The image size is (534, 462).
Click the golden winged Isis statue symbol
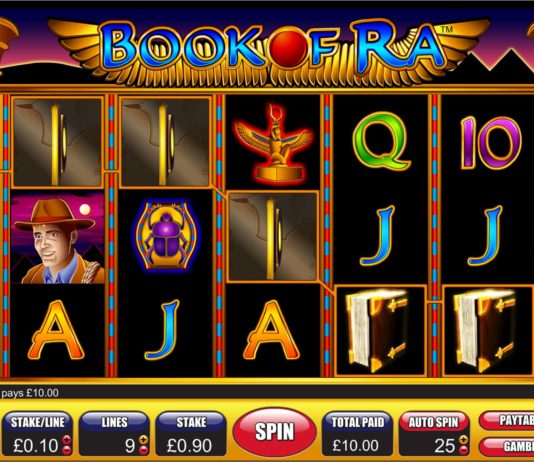click(x=273, y=142)
